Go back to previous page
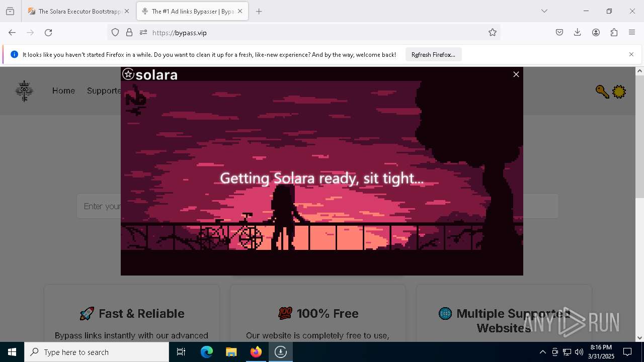This screenshot has width=644, height=362. pyautogui.click(x=12, y=32)
